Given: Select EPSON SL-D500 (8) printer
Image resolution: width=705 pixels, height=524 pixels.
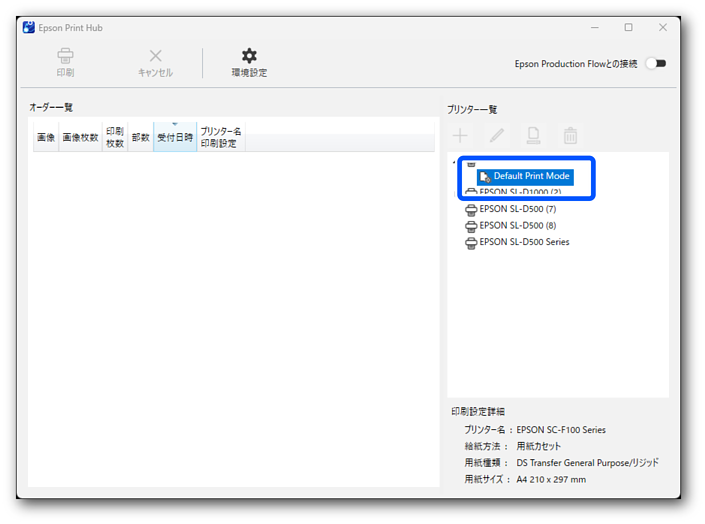Looking at the screenshot, I should 517,226.
